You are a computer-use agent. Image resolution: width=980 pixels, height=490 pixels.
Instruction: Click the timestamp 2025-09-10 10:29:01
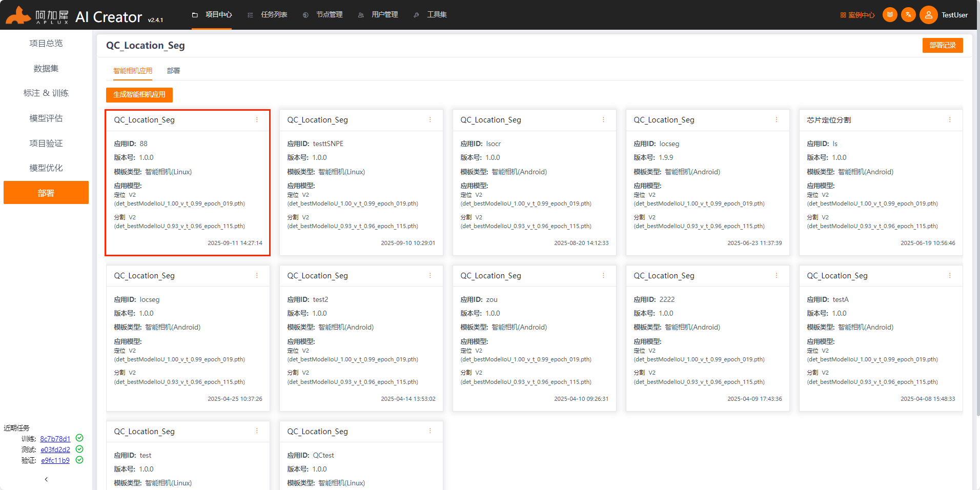click(x=408, y=243)
